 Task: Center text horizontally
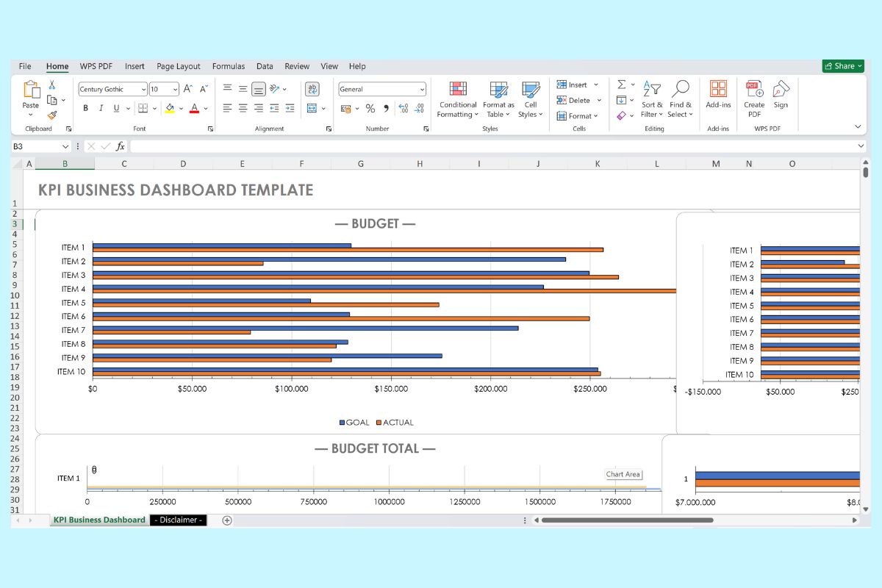(243, 108)
